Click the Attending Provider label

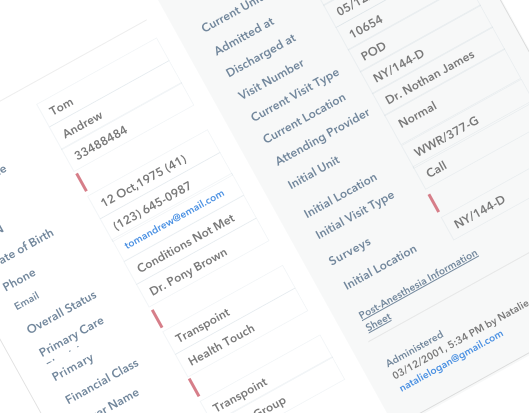[323, 137]
